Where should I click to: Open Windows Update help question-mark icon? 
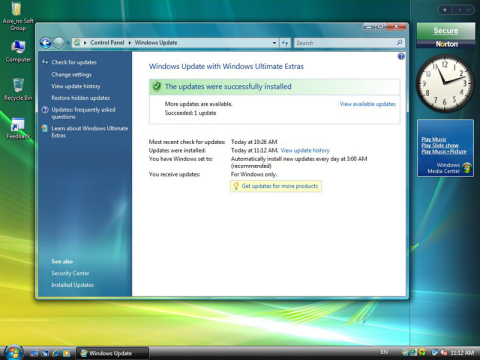point(401,56)
